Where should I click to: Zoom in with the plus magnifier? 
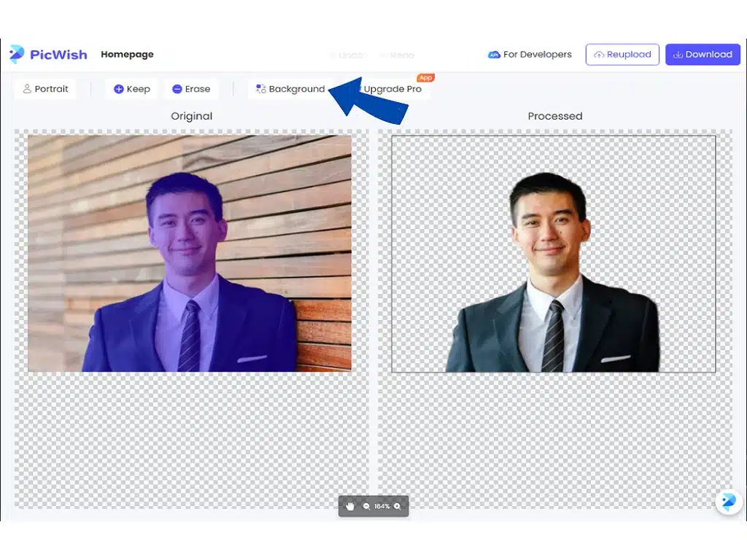click(397, 506)
